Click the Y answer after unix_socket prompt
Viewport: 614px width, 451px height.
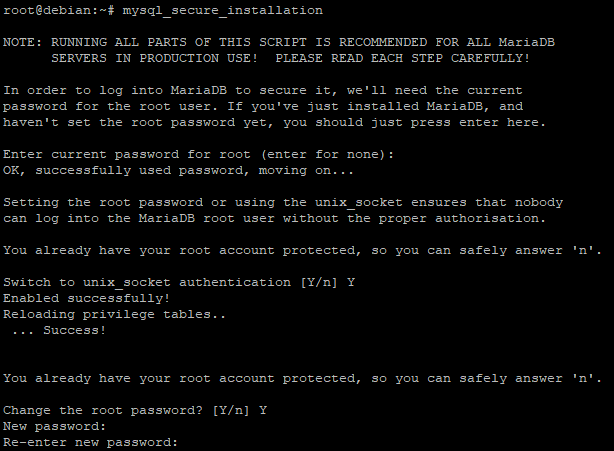(351, 282)
